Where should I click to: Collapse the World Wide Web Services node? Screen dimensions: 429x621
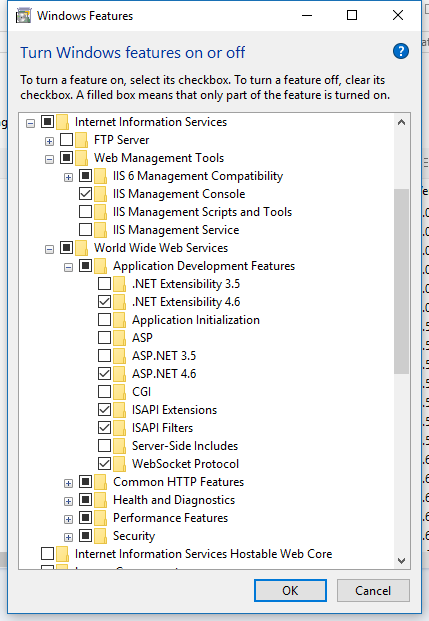[50, 250]
